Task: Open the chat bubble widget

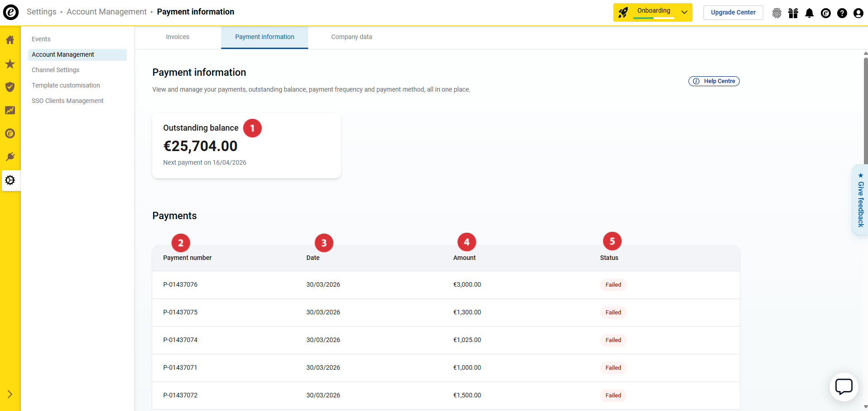Action: 844,387
